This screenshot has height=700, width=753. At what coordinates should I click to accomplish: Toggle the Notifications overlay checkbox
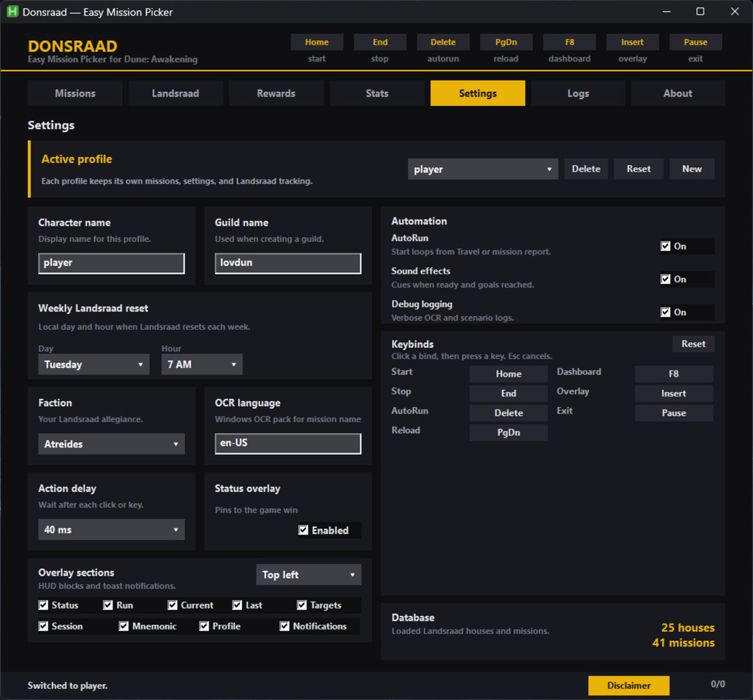pyautogui.click(x=285, y=626)
